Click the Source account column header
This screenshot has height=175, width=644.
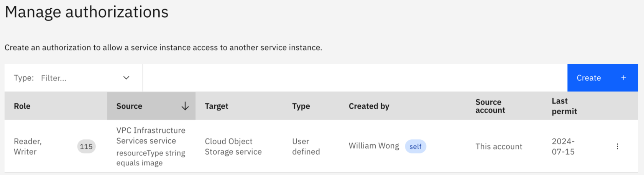pyautogui.click(x=490, y=106)
